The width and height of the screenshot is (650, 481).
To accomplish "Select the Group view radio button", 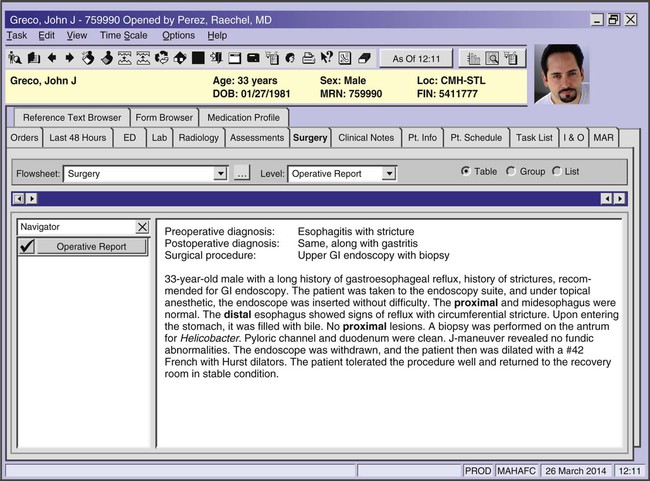I will tap(512, 171).
